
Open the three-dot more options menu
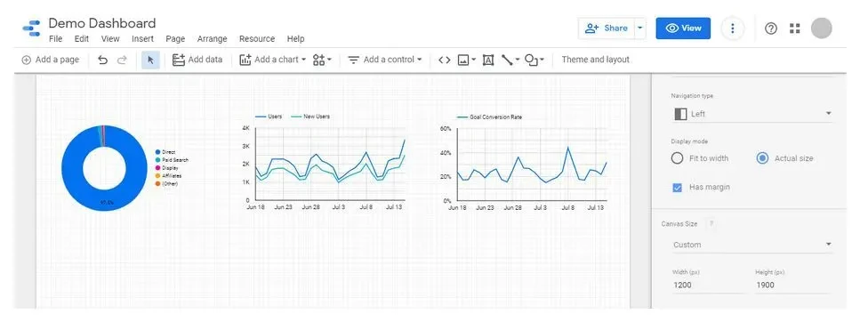[x=733, y=28]
